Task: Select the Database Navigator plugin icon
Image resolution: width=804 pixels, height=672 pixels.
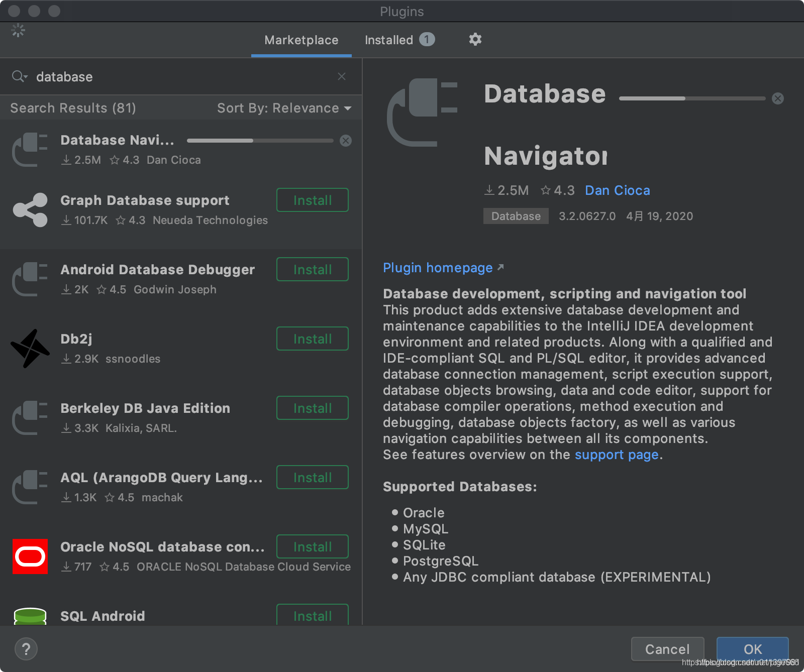Action: [x=30, y=149]
